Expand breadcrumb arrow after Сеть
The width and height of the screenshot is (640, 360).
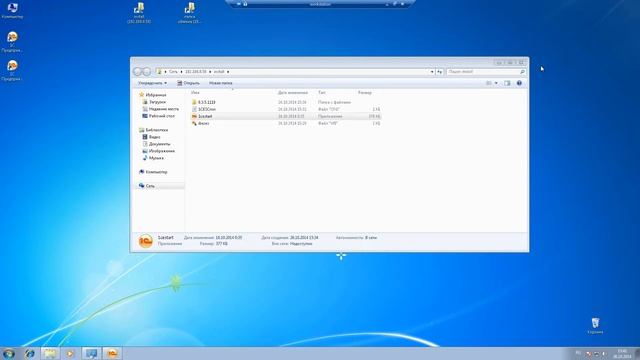(181, 72)
